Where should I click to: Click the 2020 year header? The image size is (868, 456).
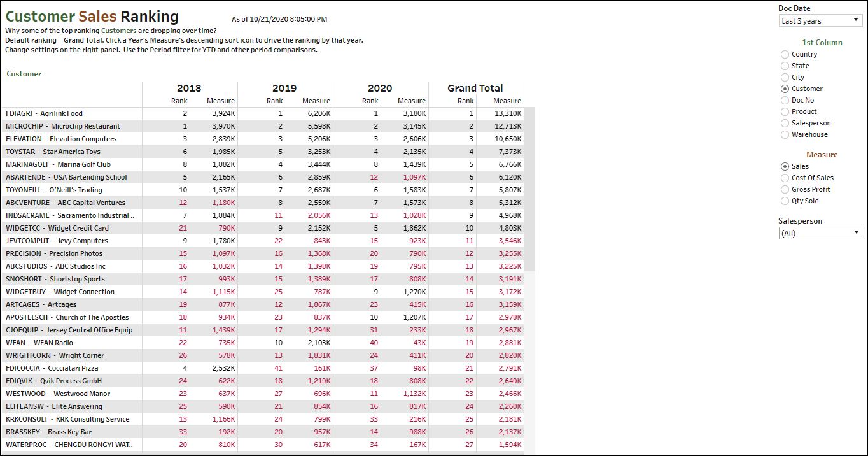pos(380,88)
